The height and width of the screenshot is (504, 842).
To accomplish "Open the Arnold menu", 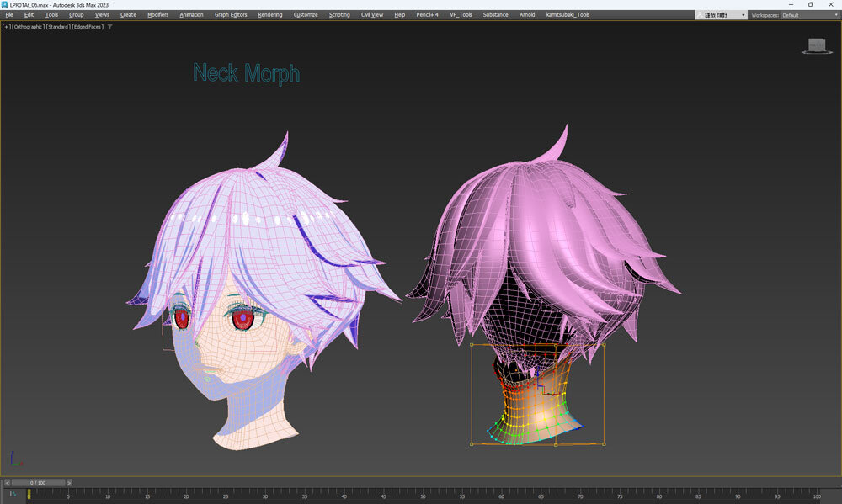I will pyautogui.click(x=527, y=15).
